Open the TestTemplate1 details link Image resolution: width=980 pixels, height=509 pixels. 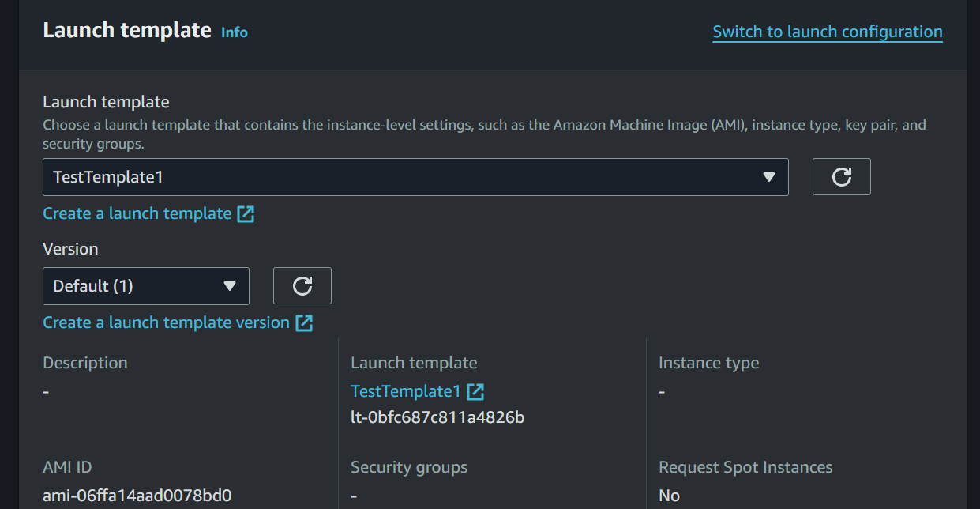pyautogui.click(x=405, y=392)
